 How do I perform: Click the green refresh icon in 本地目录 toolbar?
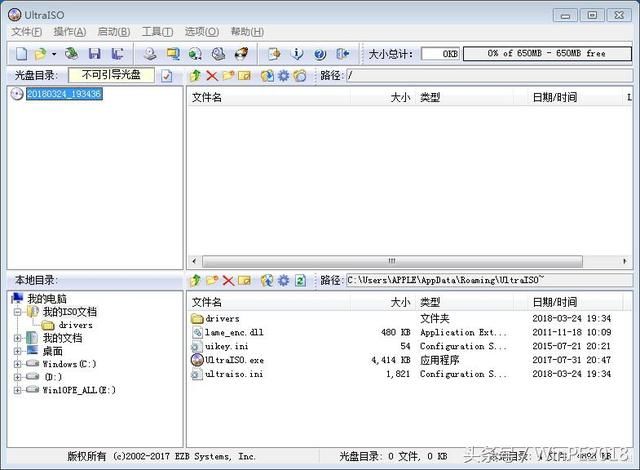coord(300,280)
